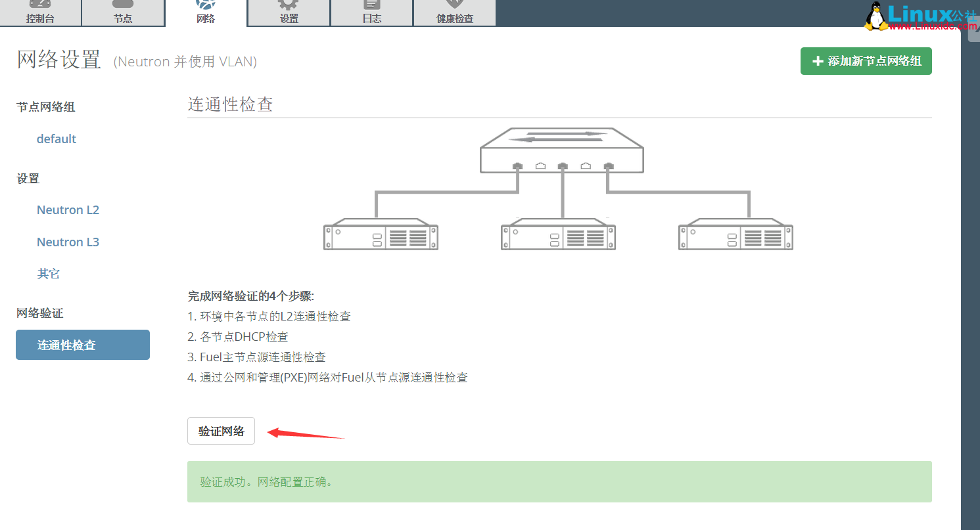Click the green 验证成功 message banner
This screenshot has width=980, height=530.
pyautogui.click(x=559, y=481)
